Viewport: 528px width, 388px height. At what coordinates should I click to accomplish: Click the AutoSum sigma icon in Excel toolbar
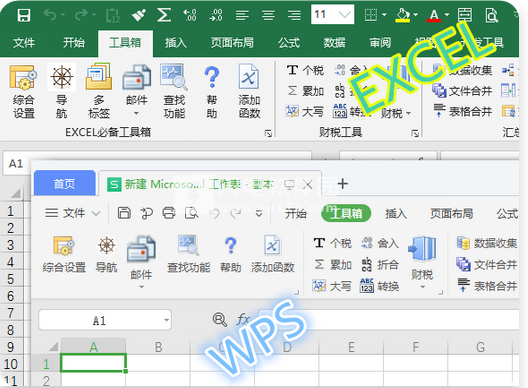click(x=164, y=15)
